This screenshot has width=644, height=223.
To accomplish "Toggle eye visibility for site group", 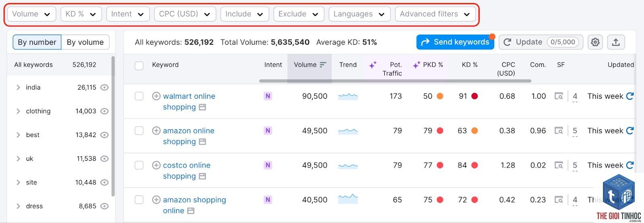I will tap(104, 182).
